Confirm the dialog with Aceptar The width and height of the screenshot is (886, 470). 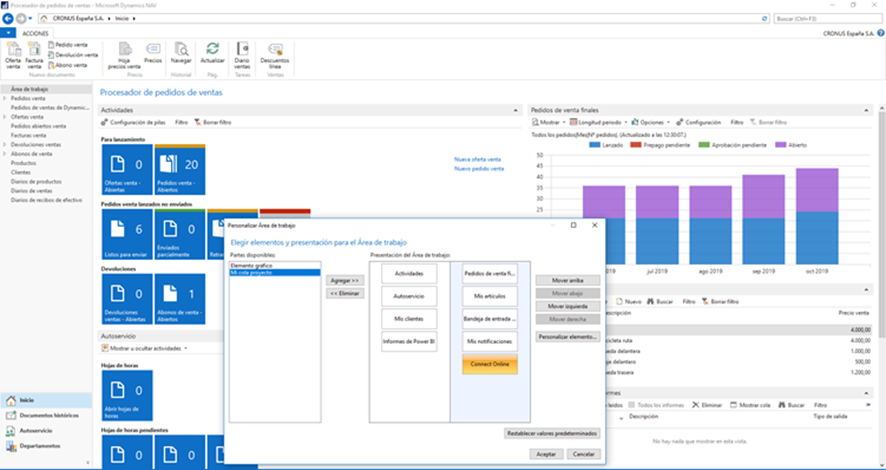[x=546, y=454]
